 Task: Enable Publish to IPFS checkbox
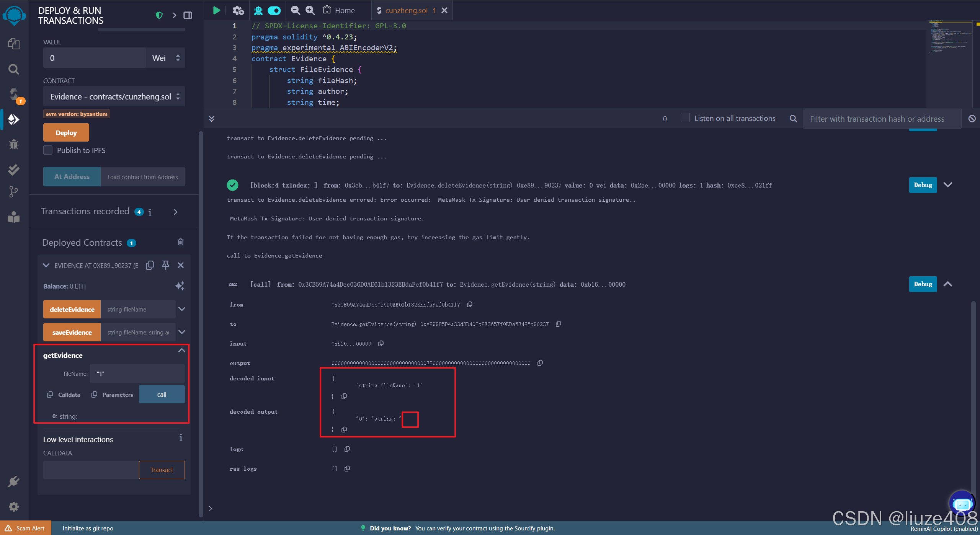point(48,150)
